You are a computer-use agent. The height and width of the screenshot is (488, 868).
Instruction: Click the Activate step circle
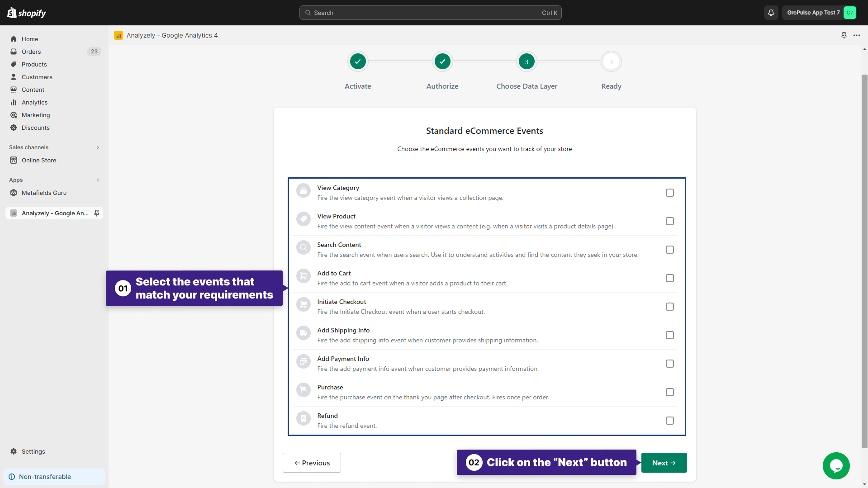click(x=358, y=62)
